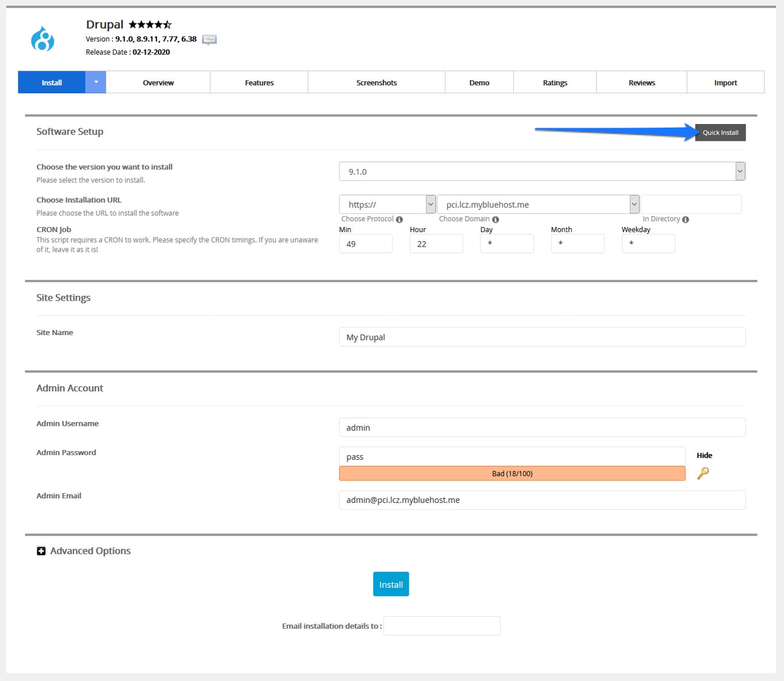Click the Choose Installation URL label
Screen dimensions: 784x681
point(79,200)
